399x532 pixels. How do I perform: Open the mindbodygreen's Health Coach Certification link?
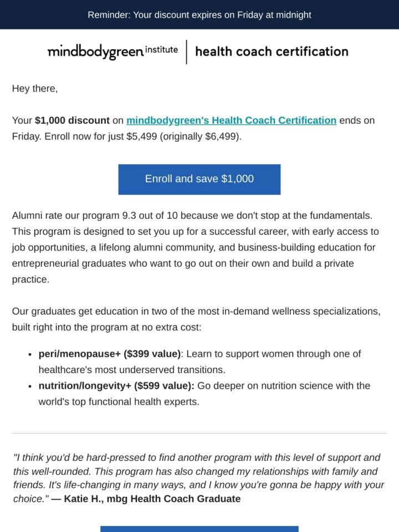[x=232, y=120]
